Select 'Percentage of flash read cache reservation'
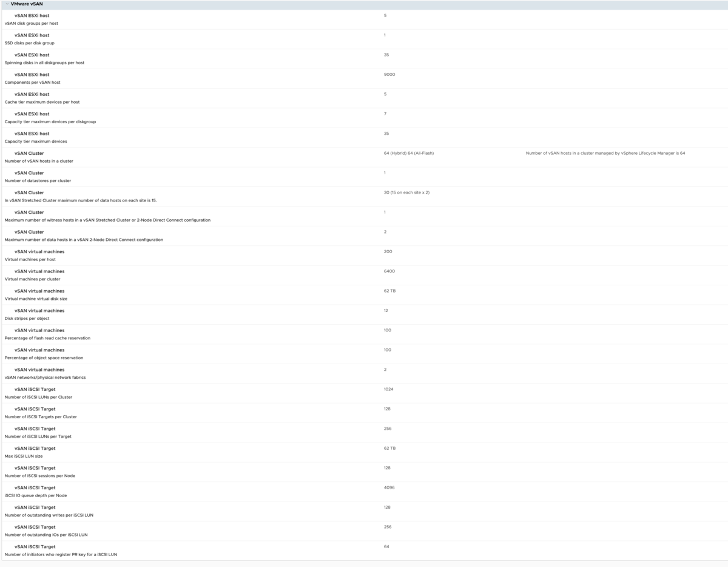This screenshot has height=567, width=728. tap(47, 338)
